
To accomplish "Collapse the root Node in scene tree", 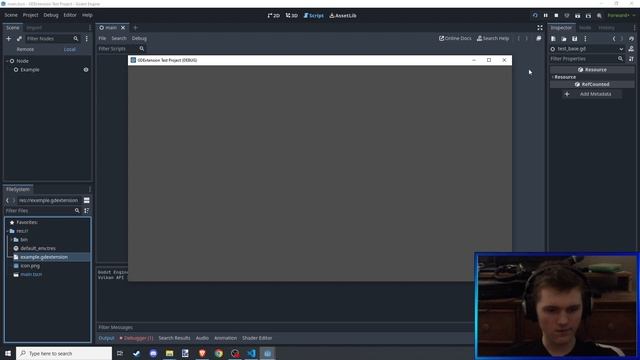I will [7, 61].
